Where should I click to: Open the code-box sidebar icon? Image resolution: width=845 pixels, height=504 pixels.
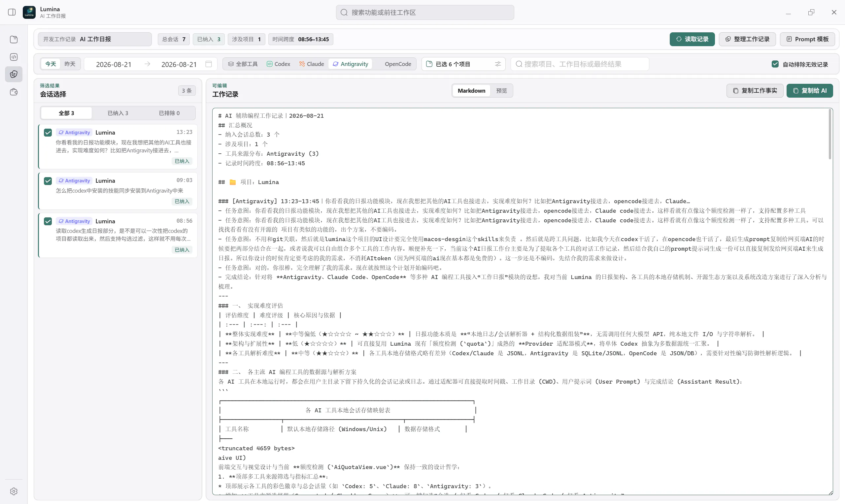(x=14, y=57)
